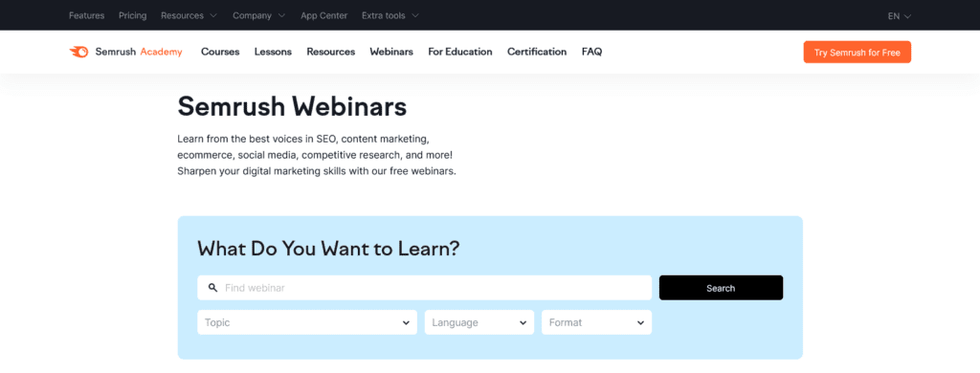Click the Semrush flame logo icon
This screenshot has width=980, height=373.
point(78,52)
